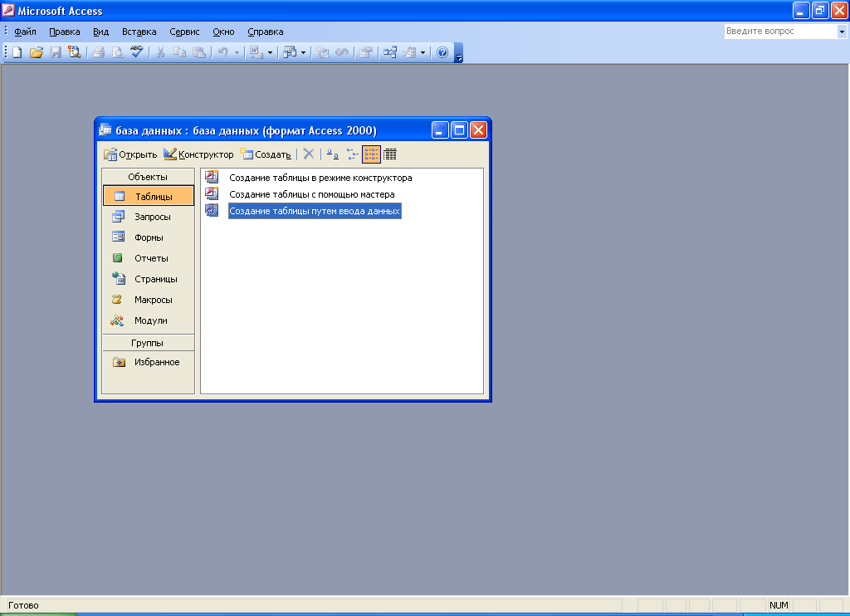Open the Окно menu
This screenshot has width=850, height=616.
[x=223, y=32]
